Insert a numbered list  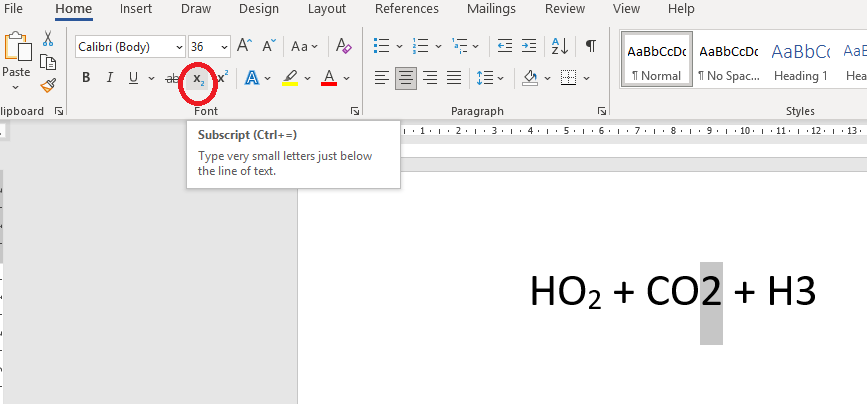pos(421,46)
